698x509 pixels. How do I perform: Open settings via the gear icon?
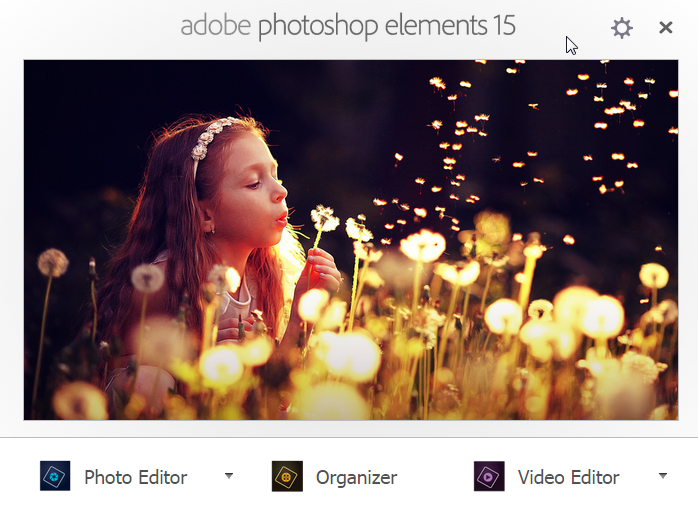coord(621,28)
